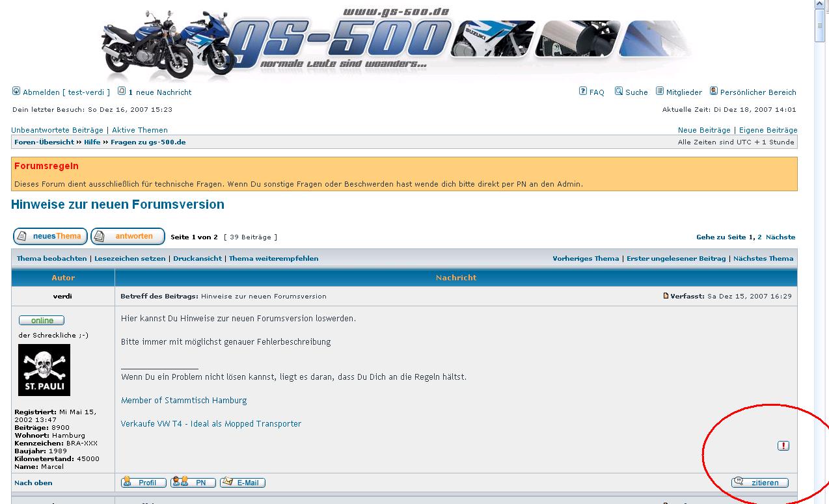This screenshot has width=829, height=504.
Task: Click the FAQ help icon
Action: click(x=583, y=91)
